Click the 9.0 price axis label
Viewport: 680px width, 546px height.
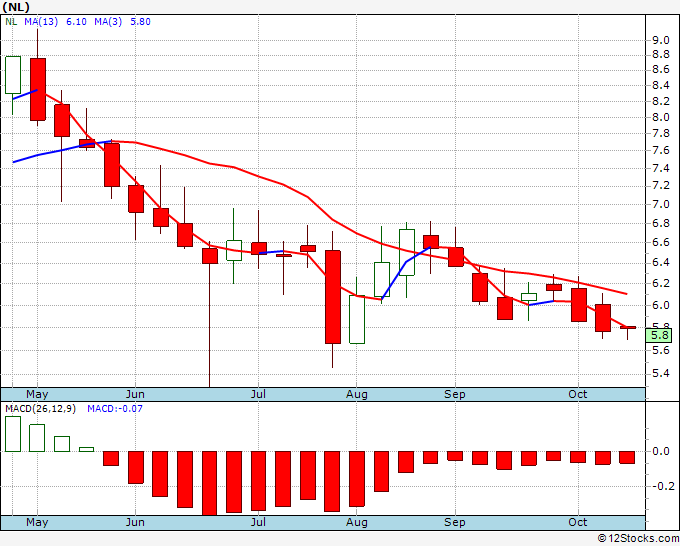(x=661, y=40)
